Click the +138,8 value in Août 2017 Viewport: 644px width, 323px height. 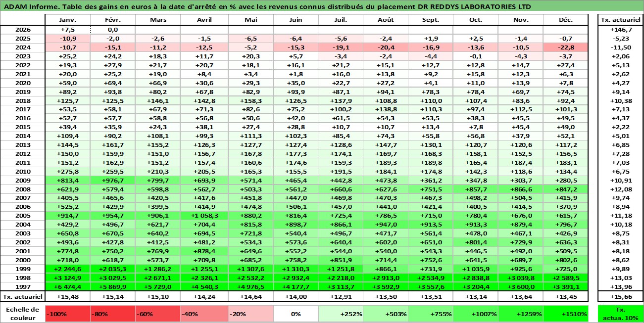(x=386, y=110)
